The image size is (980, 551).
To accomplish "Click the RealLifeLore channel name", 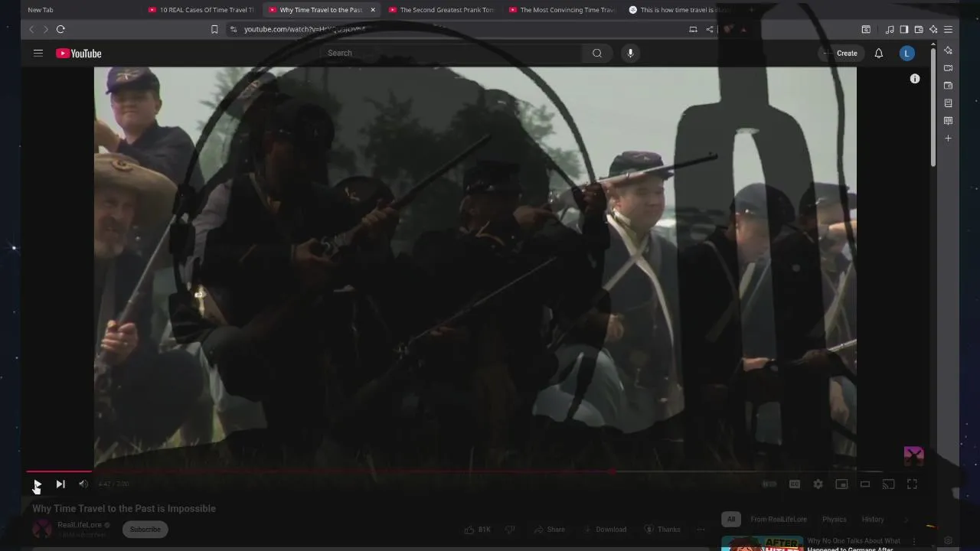I will tap(80, 525).
